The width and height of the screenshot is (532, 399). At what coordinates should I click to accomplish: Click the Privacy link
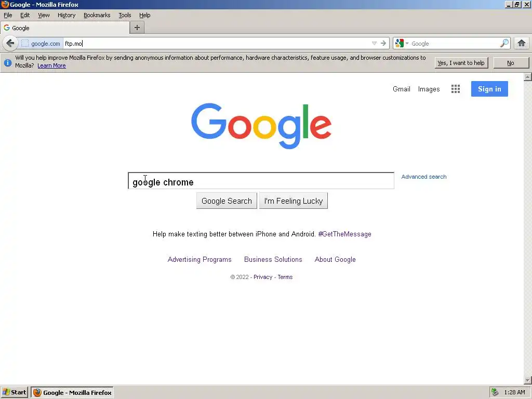pos(263,277)
